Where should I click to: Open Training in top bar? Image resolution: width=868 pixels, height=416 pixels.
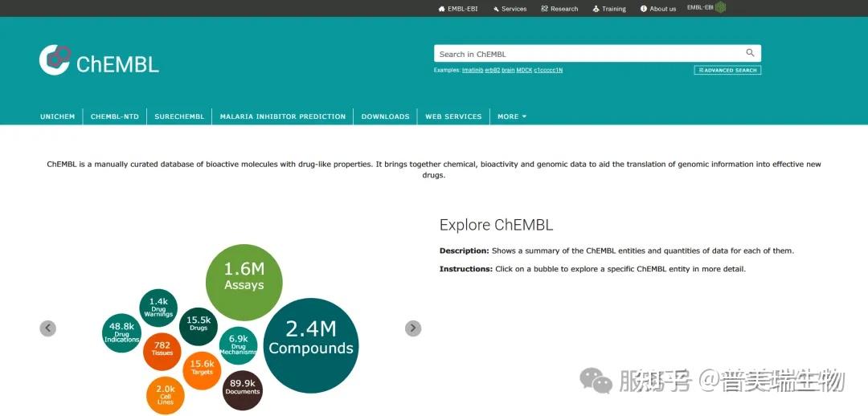pyautogui.click(x=609, y=9)
